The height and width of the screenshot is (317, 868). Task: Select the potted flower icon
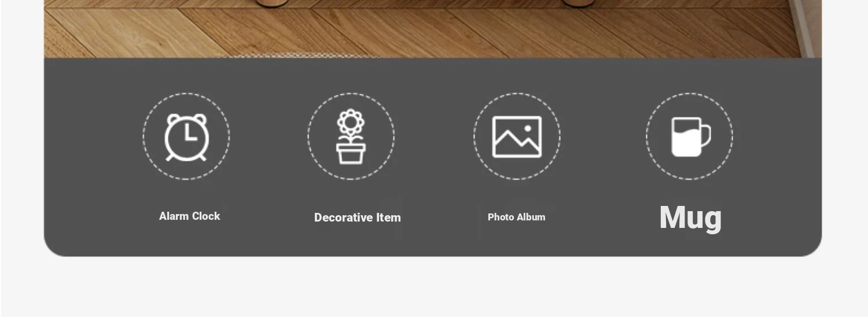point(351,137)
